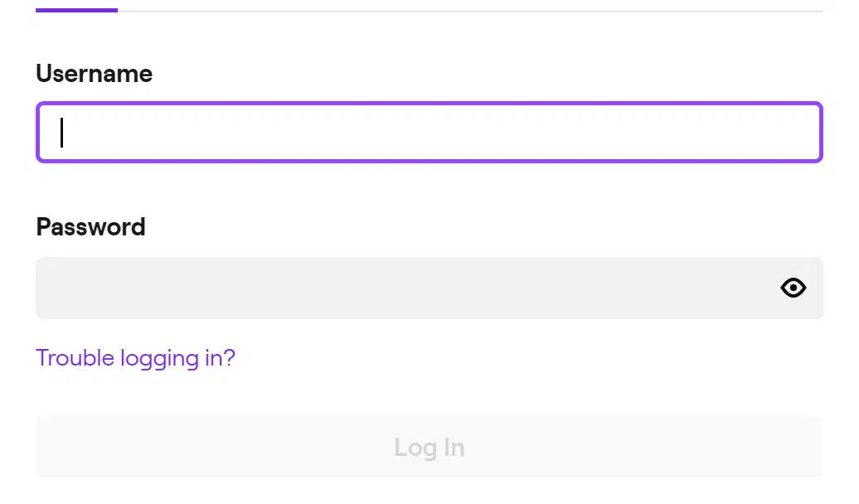The width and height of the screenshot is (859, 504).
Task: Click the Password label
Action: click(91, 227)
